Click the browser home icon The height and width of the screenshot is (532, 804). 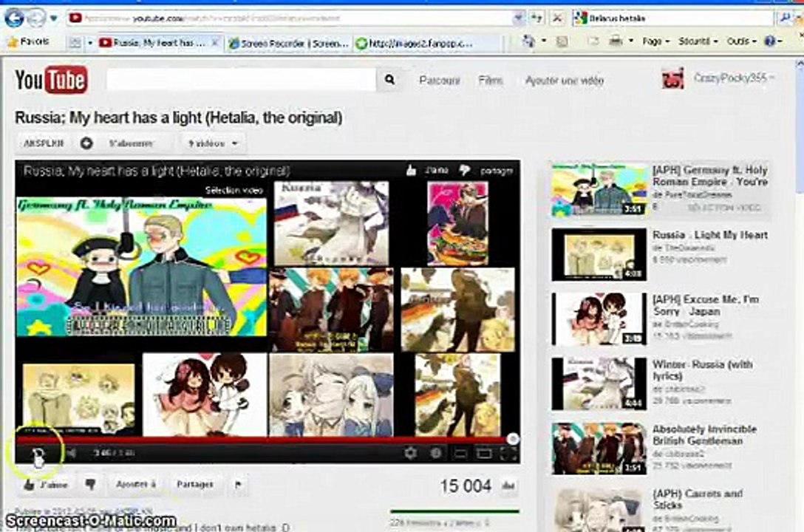(528, 41)
